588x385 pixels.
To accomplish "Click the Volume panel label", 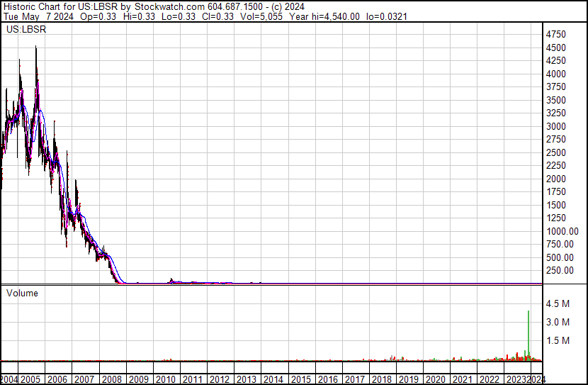I will (x=22, y=293).
